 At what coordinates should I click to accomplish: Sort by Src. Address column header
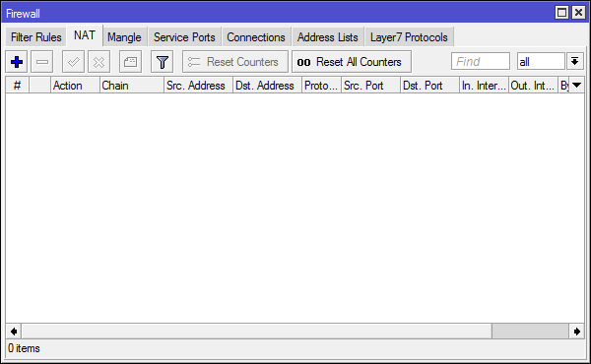(198, 86)
